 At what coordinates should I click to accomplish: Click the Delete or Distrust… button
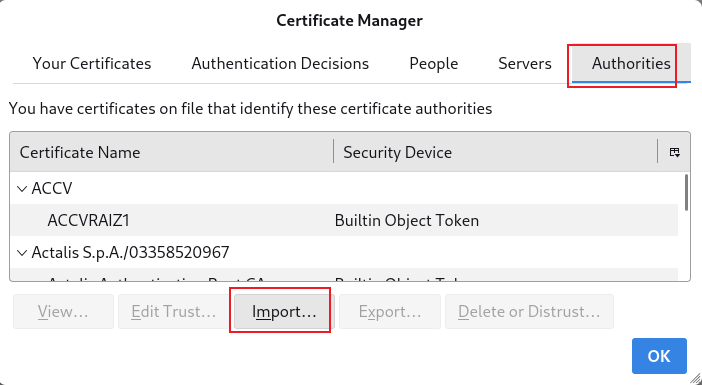[529, 312]
